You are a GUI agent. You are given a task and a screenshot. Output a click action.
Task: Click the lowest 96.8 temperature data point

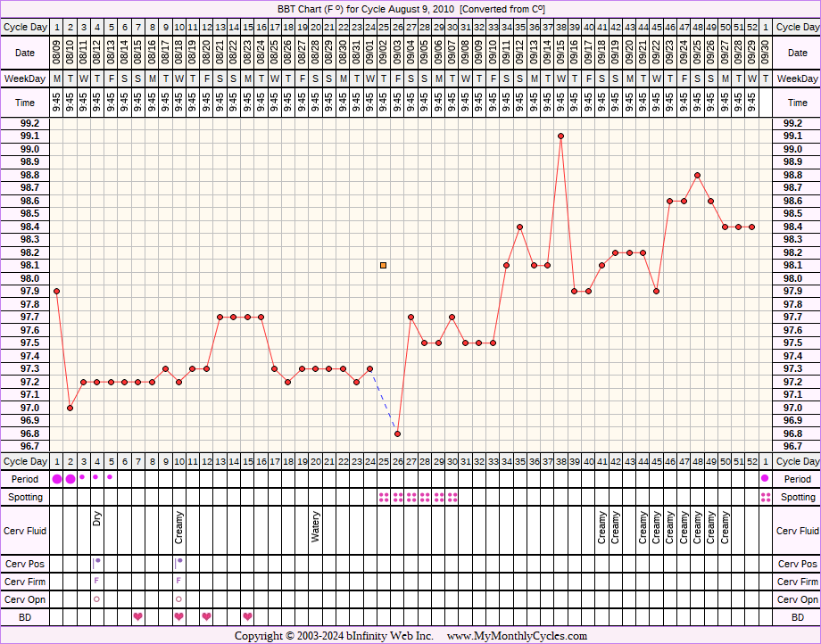click(x=397, y=433)
